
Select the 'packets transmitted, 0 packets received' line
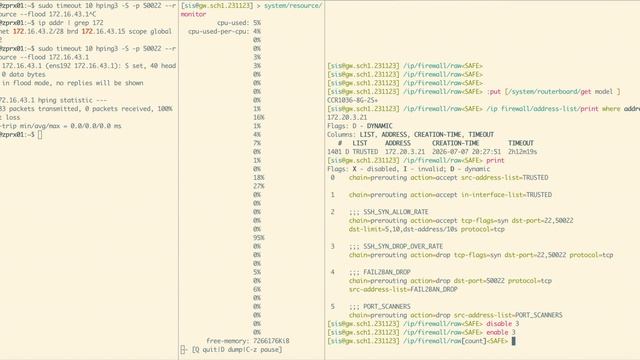86,109
